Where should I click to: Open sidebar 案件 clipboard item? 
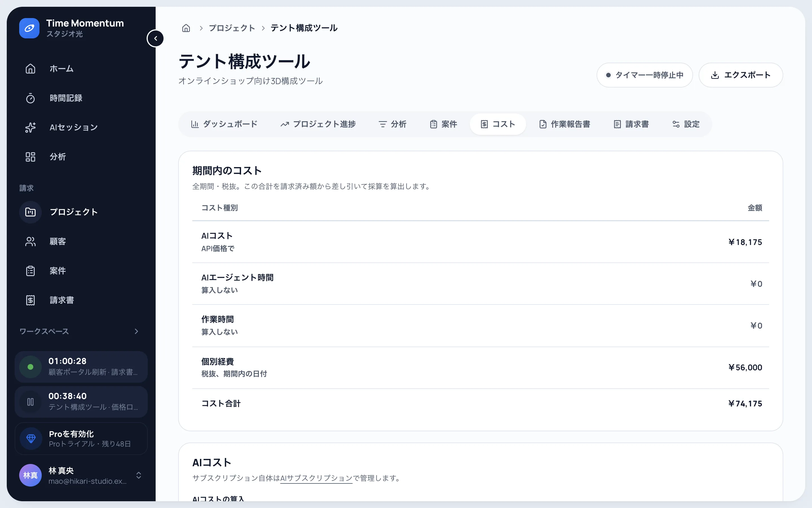(x=81, y=271)
